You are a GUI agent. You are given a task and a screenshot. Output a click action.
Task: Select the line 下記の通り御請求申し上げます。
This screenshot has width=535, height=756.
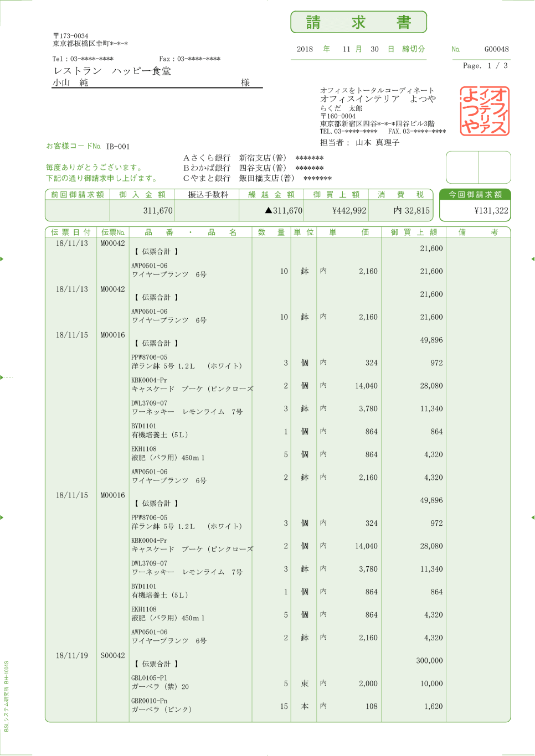click(103, 178)
